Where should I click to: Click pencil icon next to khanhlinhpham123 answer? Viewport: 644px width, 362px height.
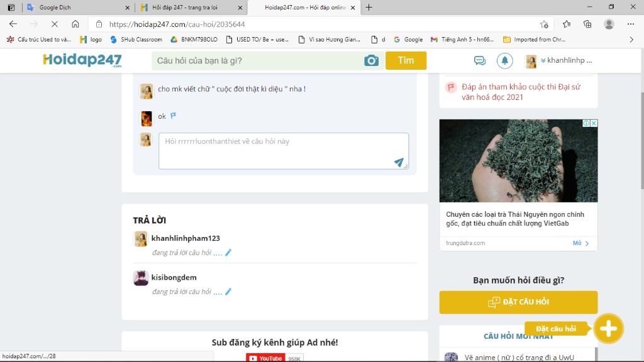228,253
